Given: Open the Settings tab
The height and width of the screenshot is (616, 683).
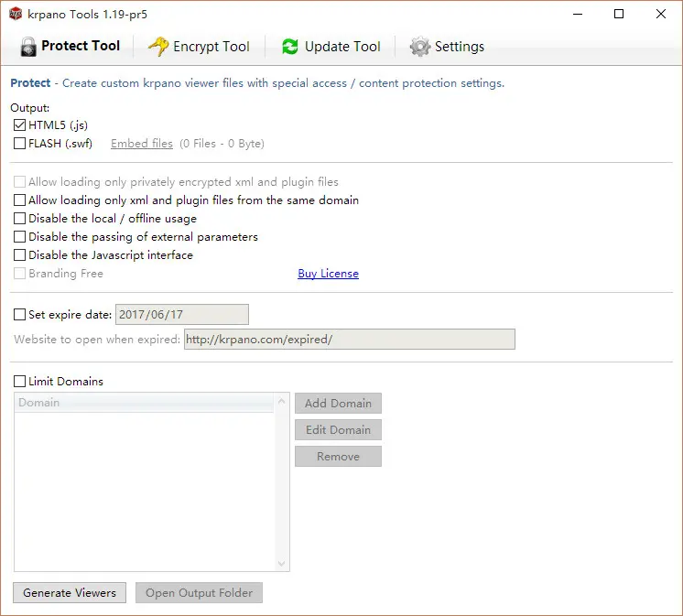Looking at the screenshot, I should [x=447, y=46].
